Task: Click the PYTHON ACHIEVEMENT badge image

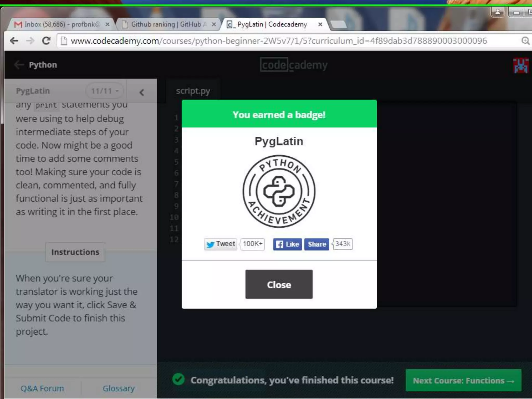Action: [279, 191]
